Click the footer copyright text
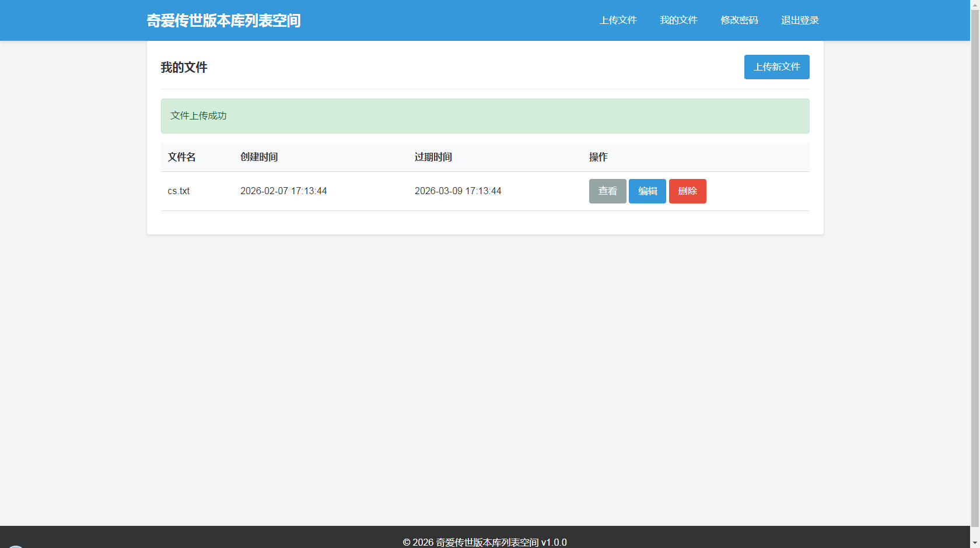This screenshot has width=980, height=548. [x=484, y=542]
